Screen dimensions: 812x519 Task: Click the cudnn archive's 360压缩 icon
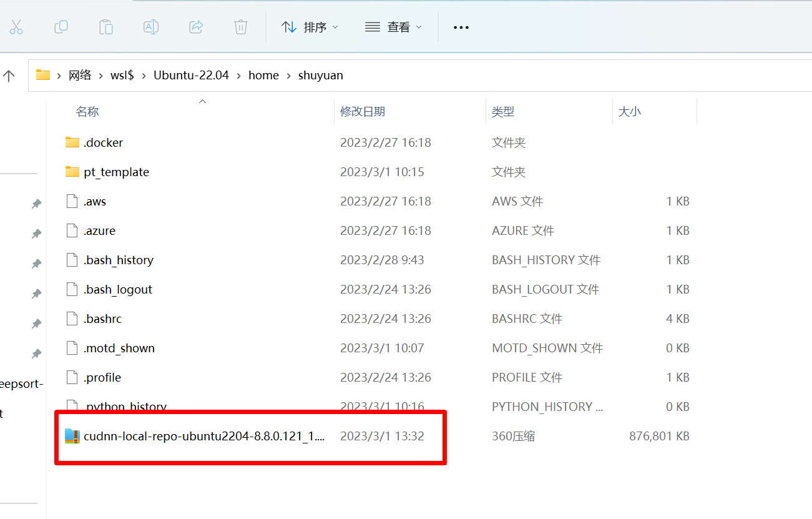72,436
